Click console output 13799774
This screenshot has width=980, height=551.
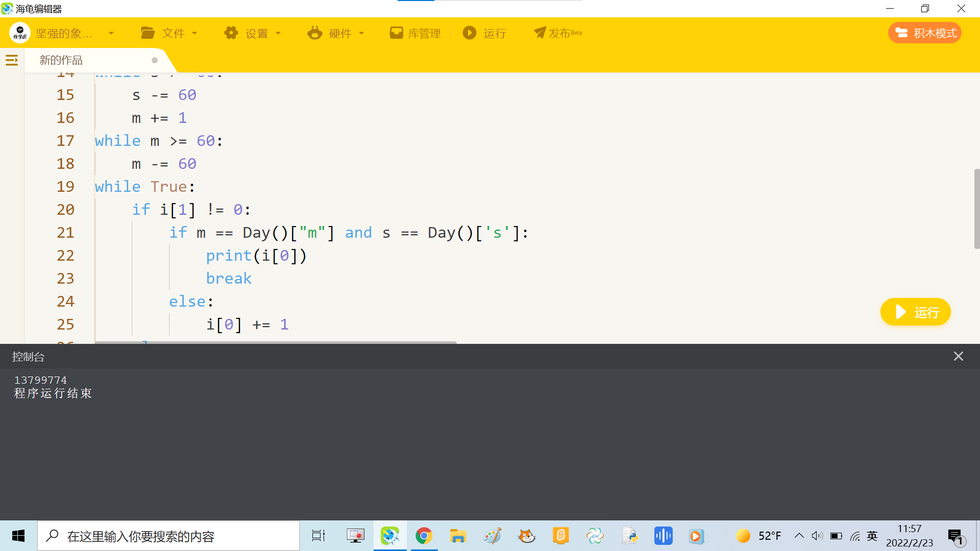40,380
